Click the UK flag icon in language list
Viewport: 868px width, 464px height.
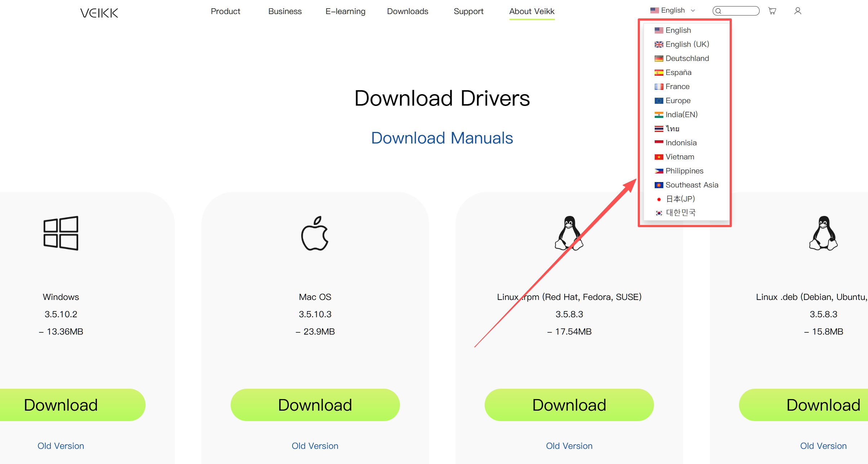659,44
